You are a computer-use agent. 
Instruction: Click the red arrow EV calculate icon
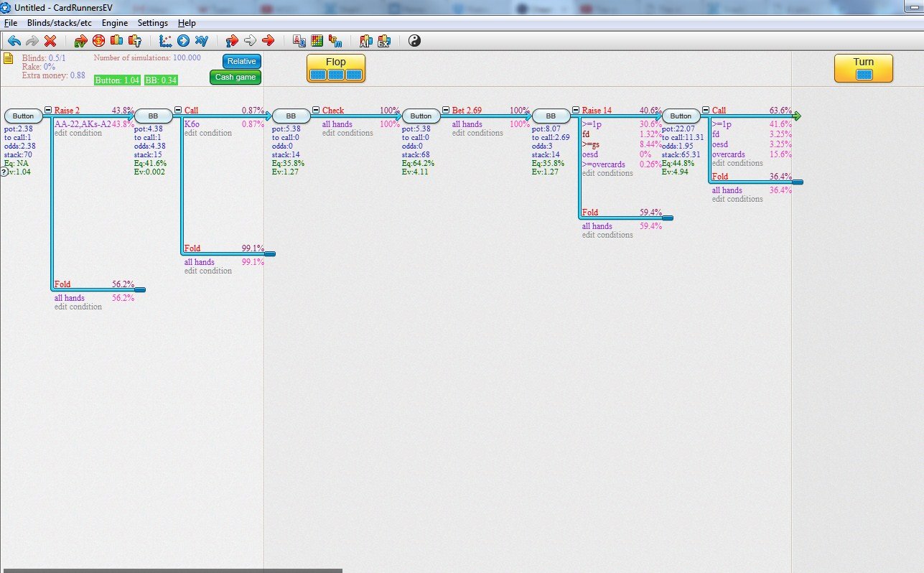(x=80, y=41)
